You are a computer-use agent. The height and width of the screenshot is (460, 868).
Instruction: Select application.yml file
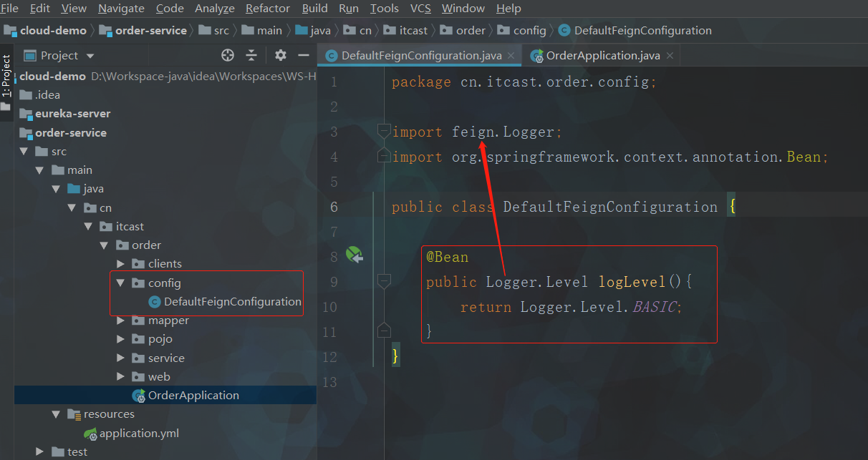pyautogui.click(x=132, y=433)
